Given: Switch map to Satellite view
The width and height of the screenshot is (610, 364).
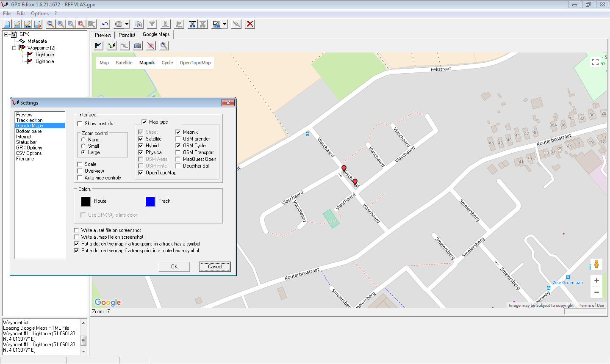Looking at the screenshot, I should click(x=124, y=63).
